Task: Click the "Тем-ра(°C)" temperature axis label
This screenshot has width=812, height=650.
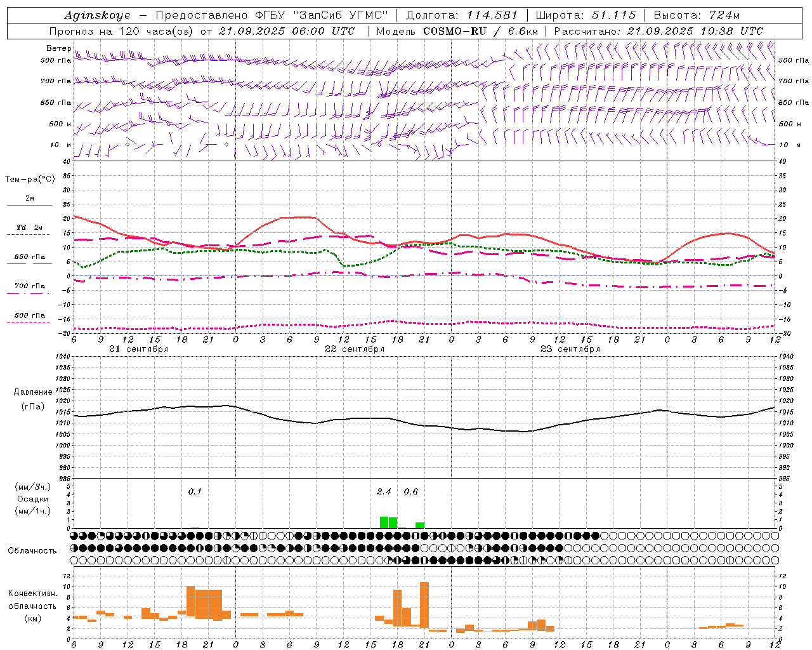Action: point(30,180)
